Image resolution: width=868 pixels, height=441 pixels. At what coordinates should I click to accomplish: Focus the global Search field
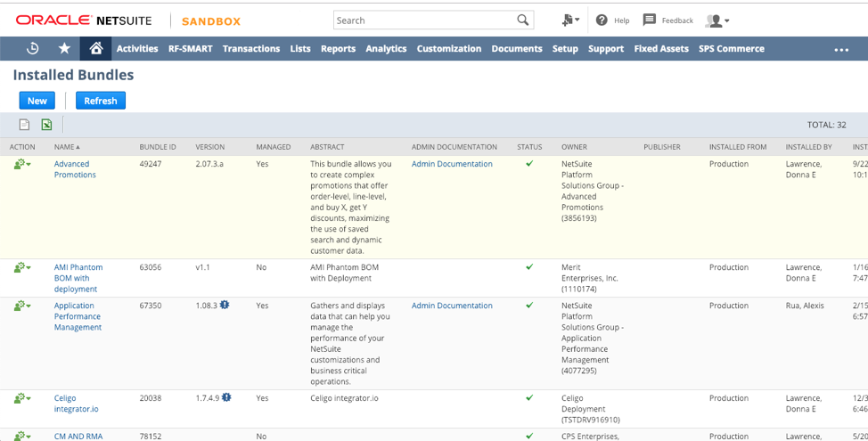(x=424, y=20)
